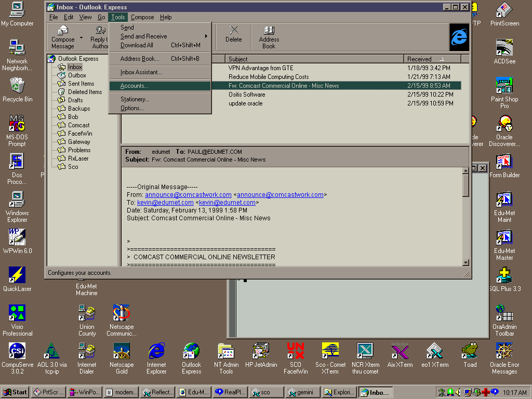Select the Drafts folder
Screen dimensions: 532x399
(75, 100)
